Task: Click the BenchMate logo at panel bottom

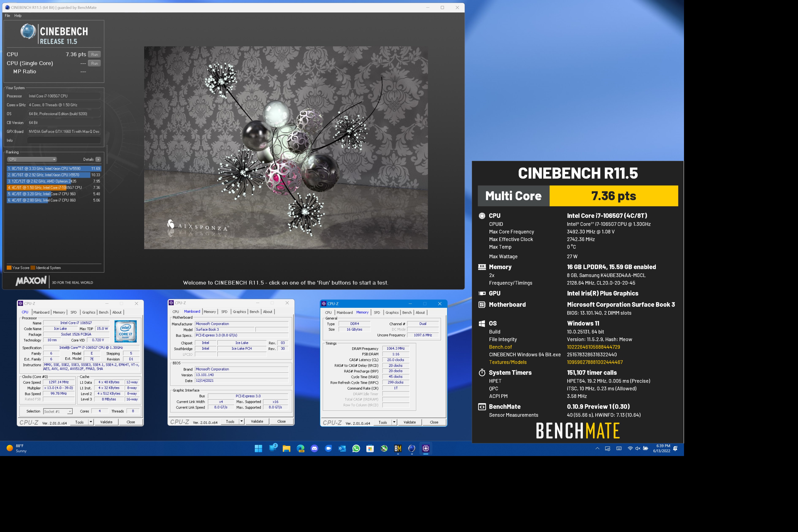Action: [x=578, y=430]
